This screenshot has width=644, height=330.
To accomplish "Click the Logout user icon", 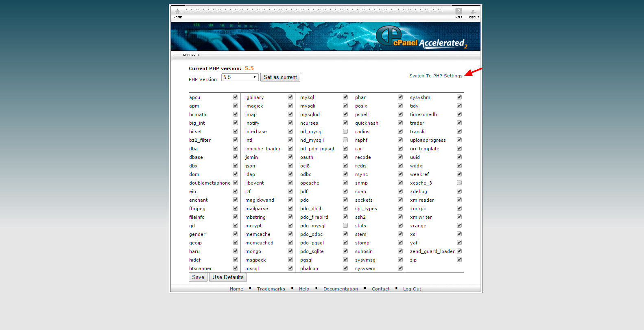I will 473,12.
